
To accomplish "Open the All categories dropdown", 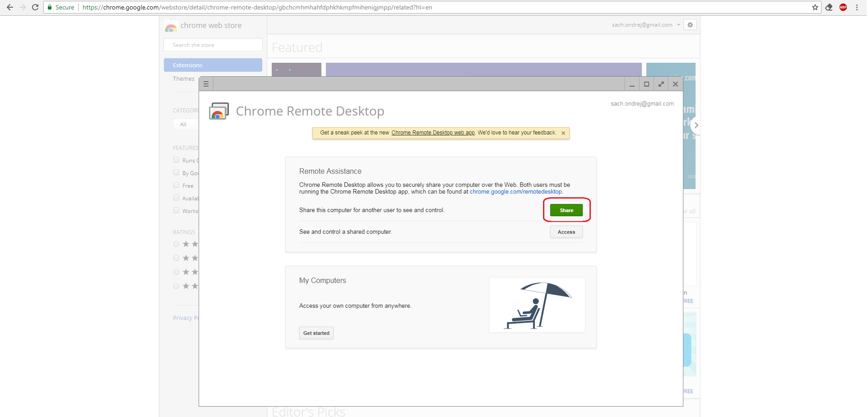I will click(x=184, y=124).
